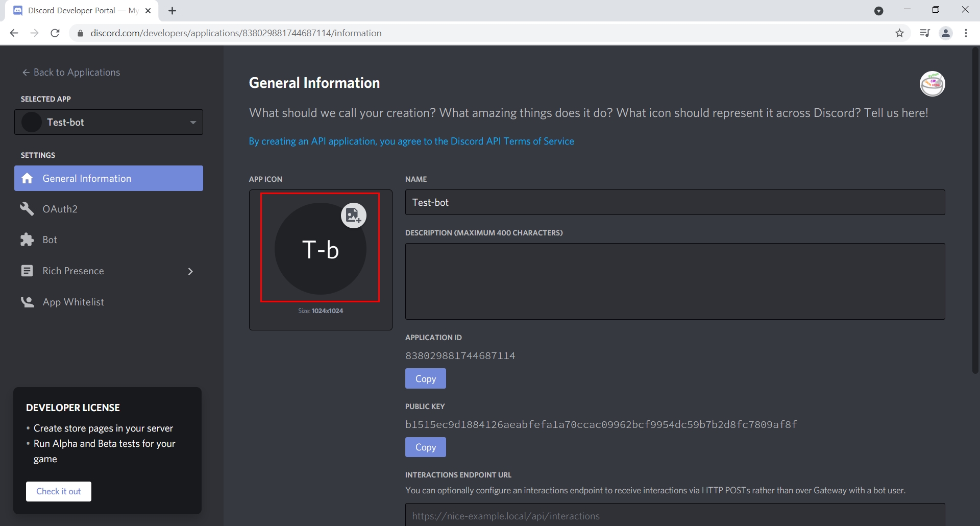Close the Discord Developer Portal tab
This screenshot has height=526, width=980.
tap(148, 11)
